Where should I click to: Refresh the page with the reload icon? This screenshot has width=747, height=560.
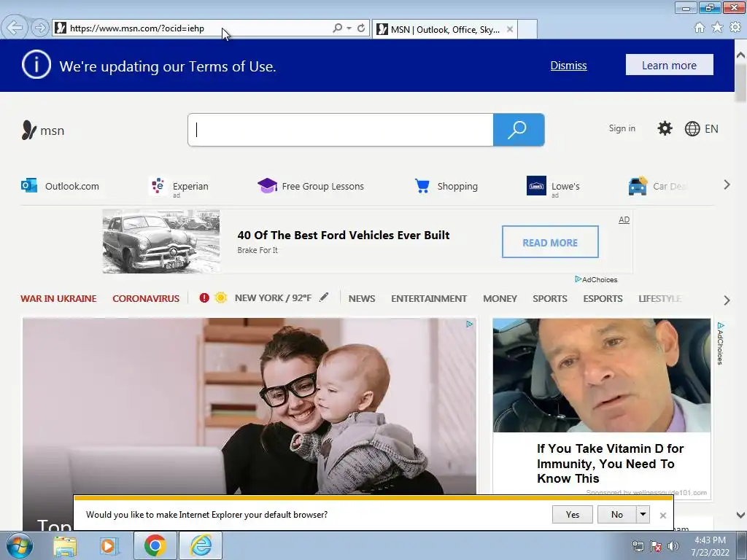coord(361,28)
